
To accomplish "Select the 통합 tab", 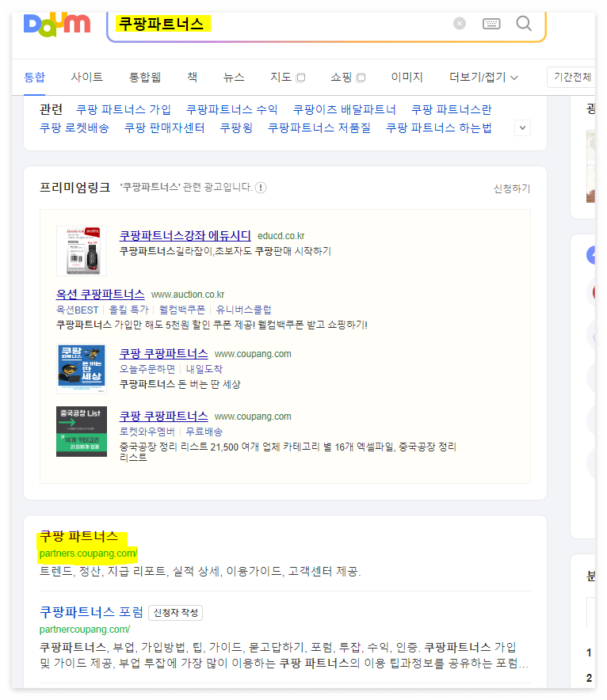I will [x=34, y=78].
